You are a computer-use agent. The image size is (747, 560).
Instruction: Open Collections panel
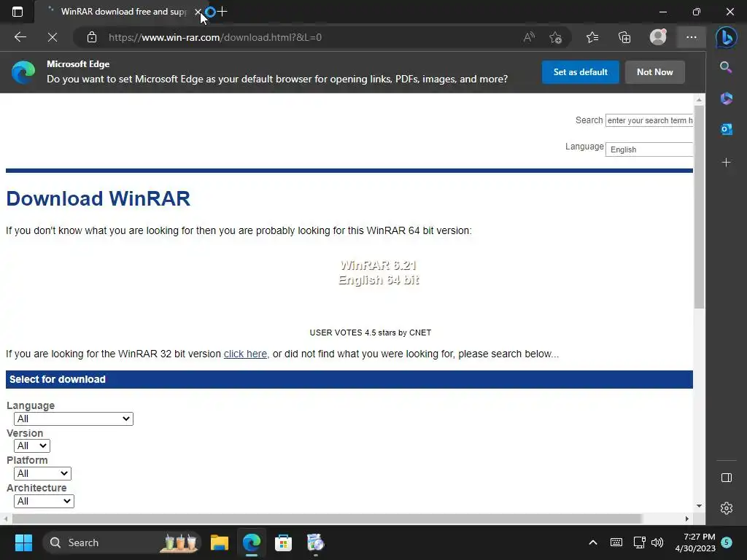click(624, 37)
